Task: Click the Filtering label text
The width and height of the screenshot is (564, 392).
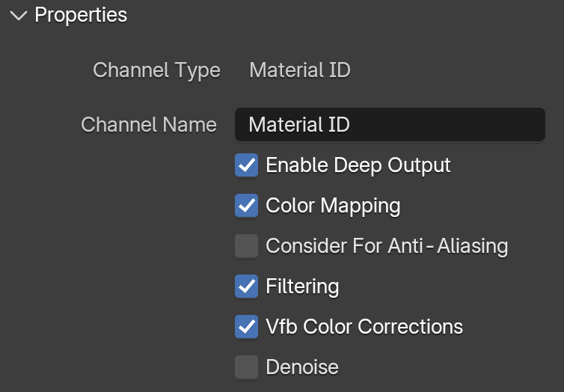Action: click(x=302, y=287)
